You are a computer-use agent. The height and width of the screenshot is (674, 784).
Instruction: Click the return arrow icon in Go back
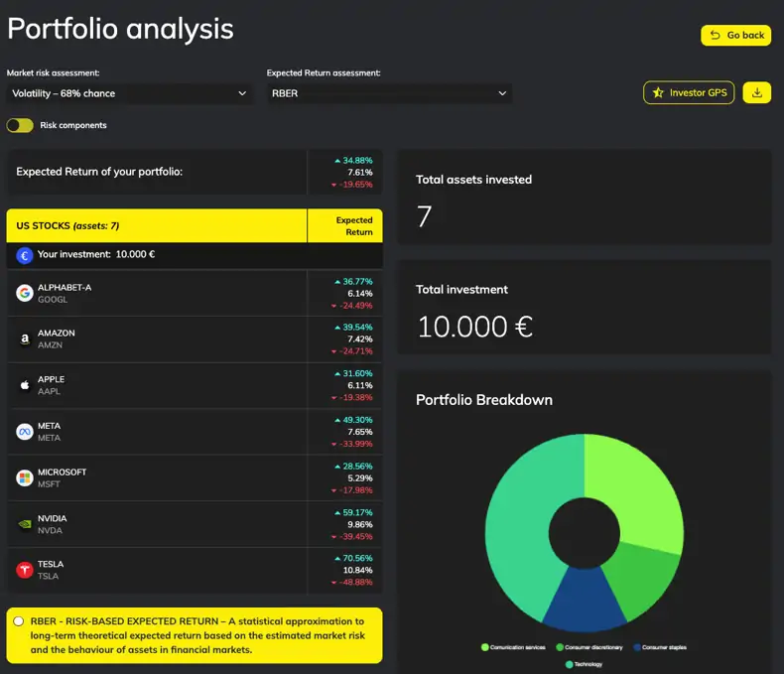click(715, 35)
